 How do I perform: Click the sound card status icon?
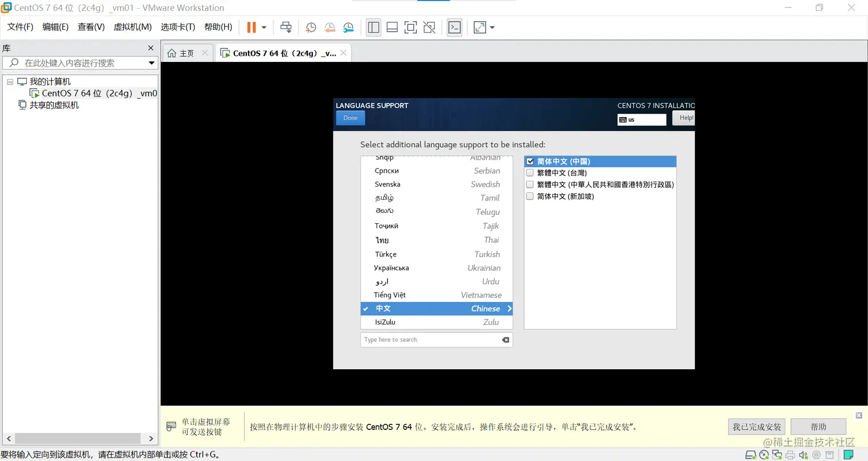(x=804, y=455)
